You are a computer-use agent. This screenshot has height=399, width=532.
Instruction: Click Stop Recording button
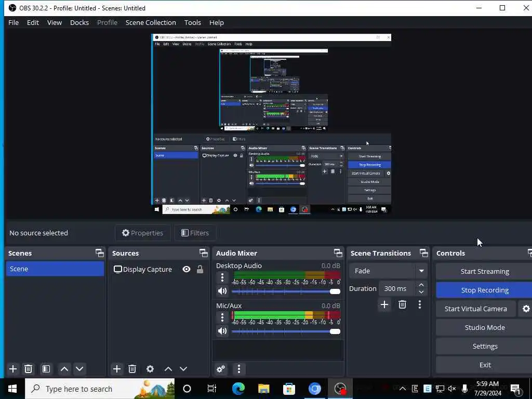(485, 290)
